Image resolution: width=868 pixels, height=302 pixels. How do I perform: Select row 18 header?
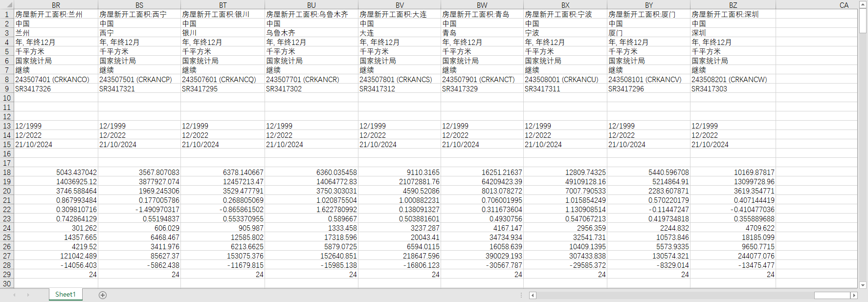coord(7,172)
